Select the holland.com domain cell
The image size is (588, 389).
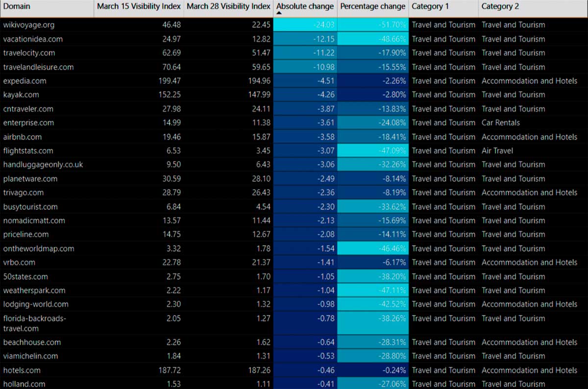[x=47, y=384]
